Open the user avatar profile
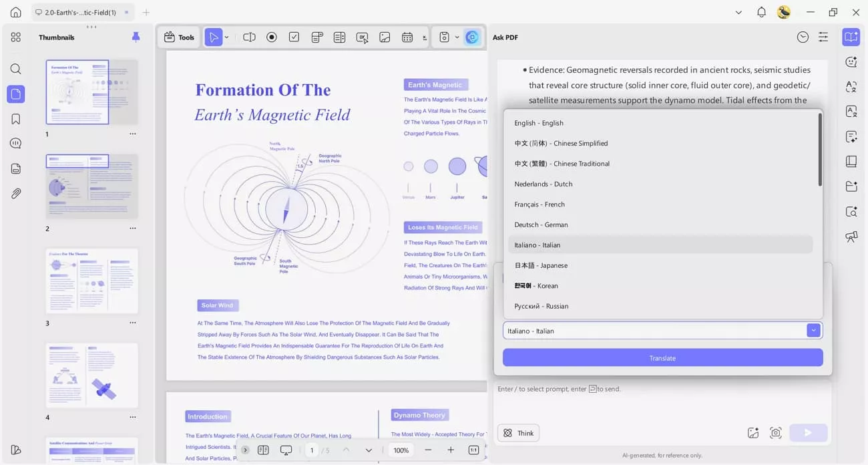Viewport: 868px width, 465px height. tap(784, 12)
